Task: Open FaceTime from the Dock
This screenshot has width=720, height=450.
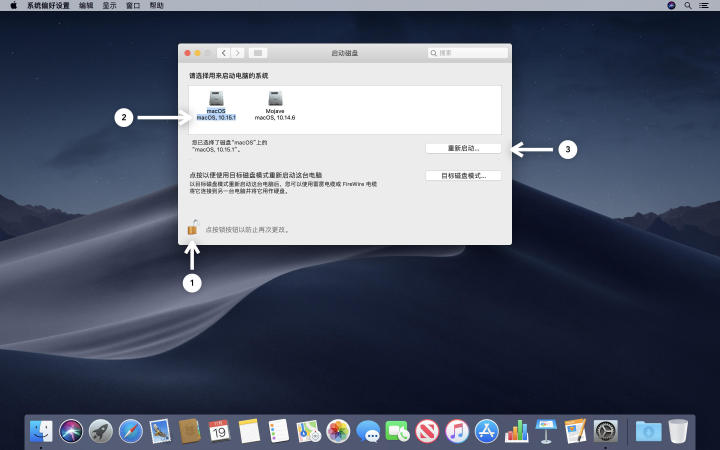Action: (398, 431)
